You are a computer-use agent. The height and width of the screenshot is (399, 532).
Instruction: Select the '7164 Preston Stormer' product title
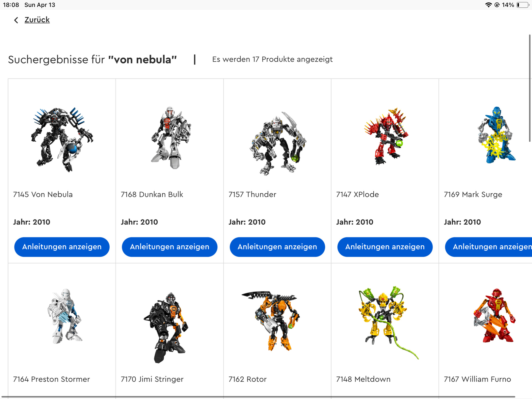coord(51,379)
